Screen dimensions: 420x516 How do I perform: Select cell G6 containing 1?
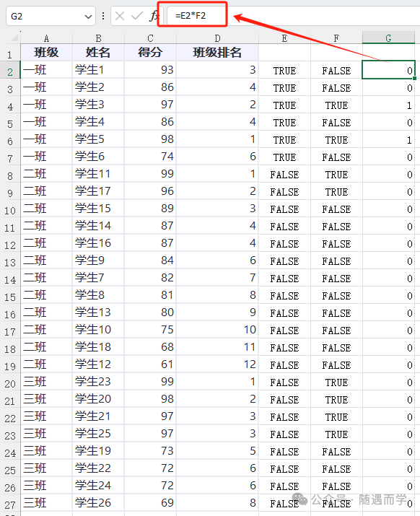click(388, 139)
